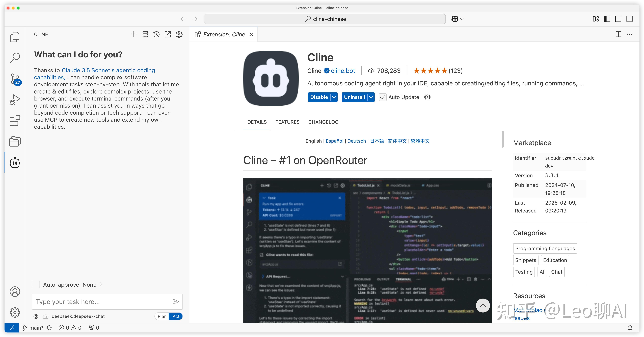Select the Run and Debug icon
This screenshot has height=337, width=644.
[15, 99]
